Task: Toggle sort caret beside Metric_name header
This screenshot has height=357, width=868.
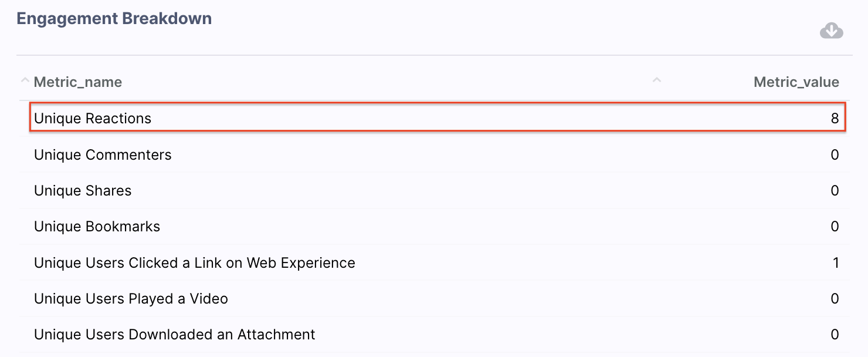Action: tap(25, 80)
